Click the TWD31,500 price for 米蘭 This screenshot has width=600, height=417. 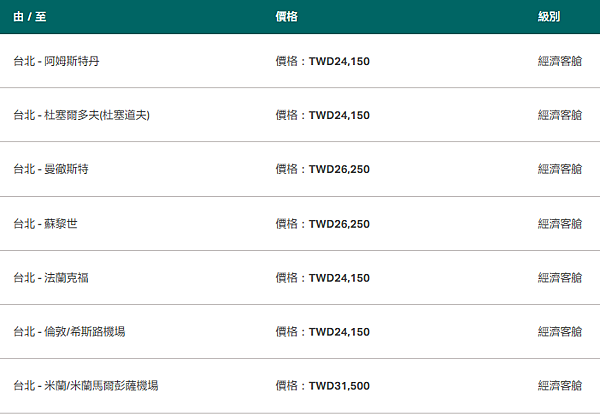pos(339,386)
